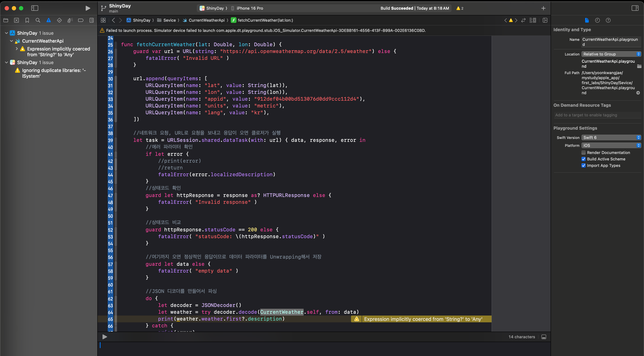Open the Test navigator diamond icon
The height and width of the screenshot is (356, 644).
(59, 20)
